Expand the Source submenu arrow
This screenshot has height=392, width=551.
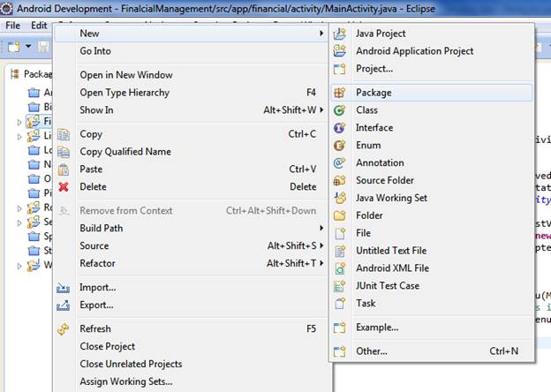click(x=321, y=245)
